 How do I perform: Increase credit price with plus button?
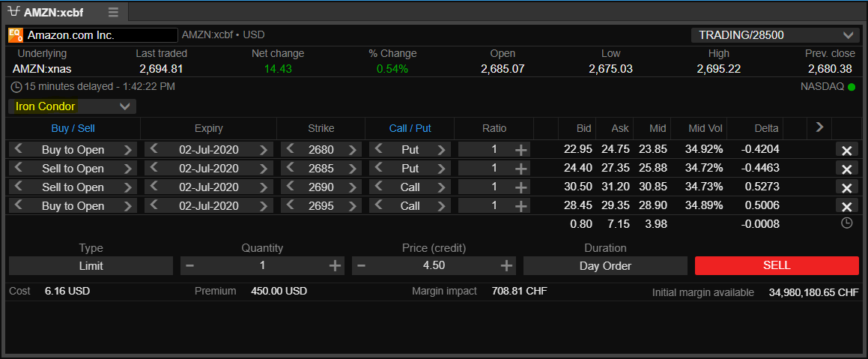click(506, 266)
